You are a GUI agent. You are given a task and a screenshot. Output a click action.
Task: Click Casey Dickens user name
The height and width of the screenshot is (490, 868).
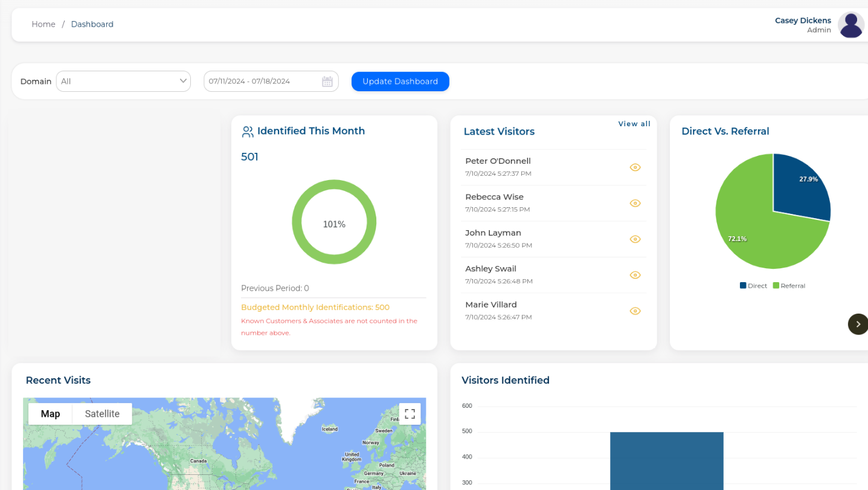pyautogui.click(x=803, y=21)
